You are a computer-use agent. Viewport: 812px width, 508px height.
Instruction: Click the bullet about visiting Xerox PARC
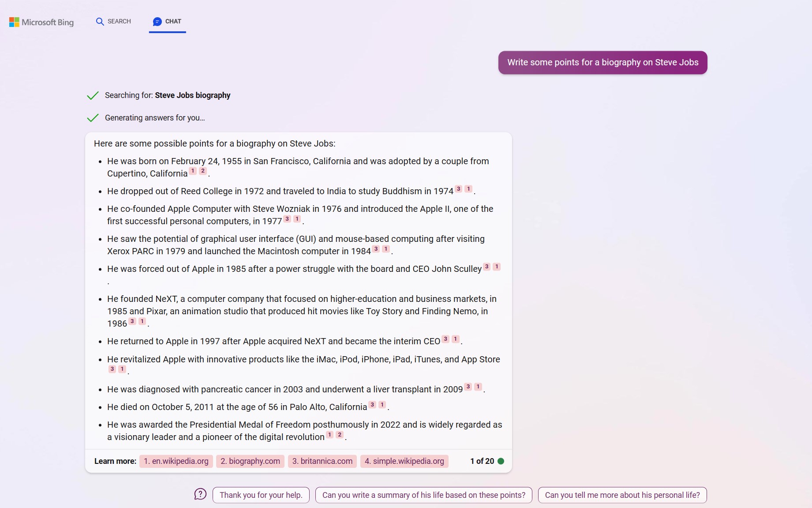[296, 245]
